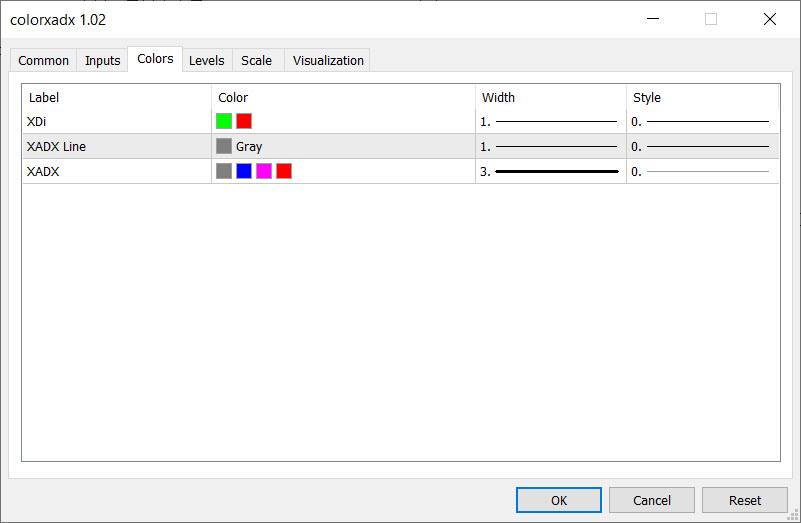
Task: Go to the Levels tab
Action: point(206,60)
